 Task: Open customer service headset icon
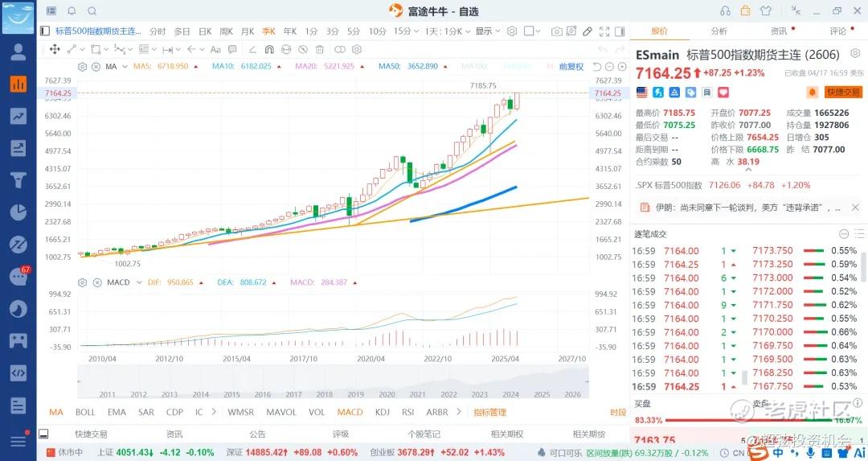[x=725, y=10]
